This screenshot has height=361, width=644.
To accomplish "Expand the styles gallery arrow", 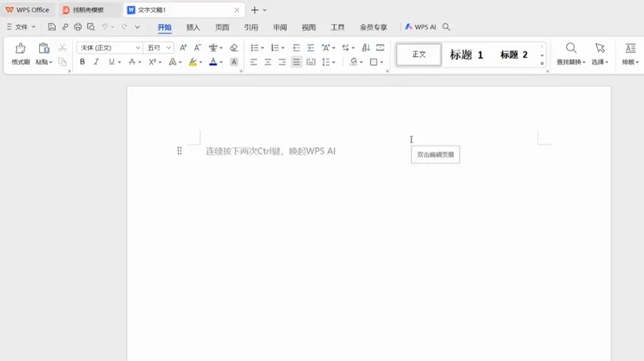I will 542,64.
